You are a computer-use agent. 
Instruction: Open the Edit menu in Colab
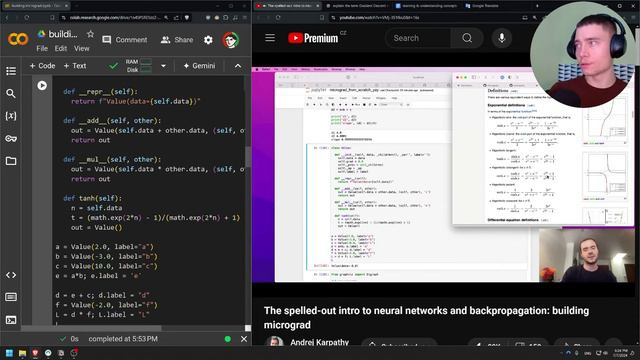click(61, 48)
